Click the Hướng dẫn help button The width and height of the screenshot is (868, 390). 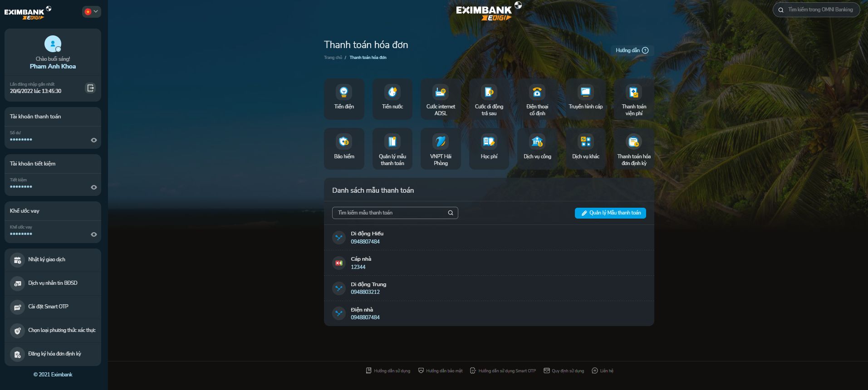pos(632,50)
